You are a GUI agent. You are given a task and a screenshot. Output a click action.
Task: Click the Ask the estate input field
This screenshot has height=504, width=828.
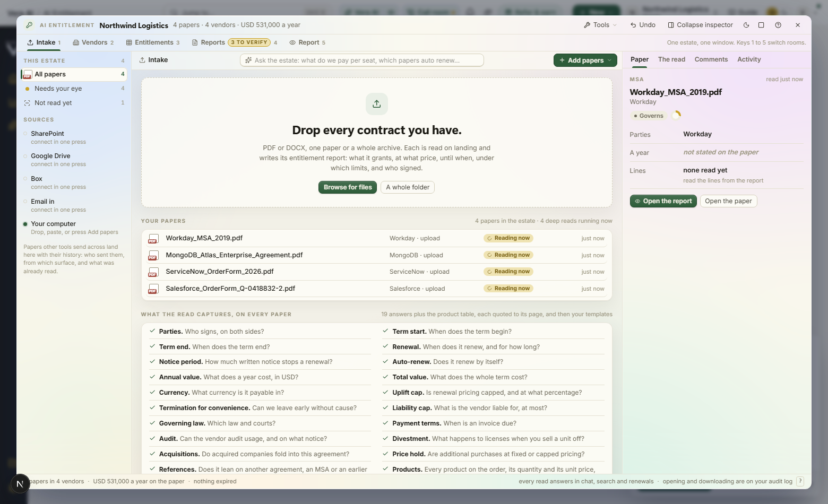(362, 60)
